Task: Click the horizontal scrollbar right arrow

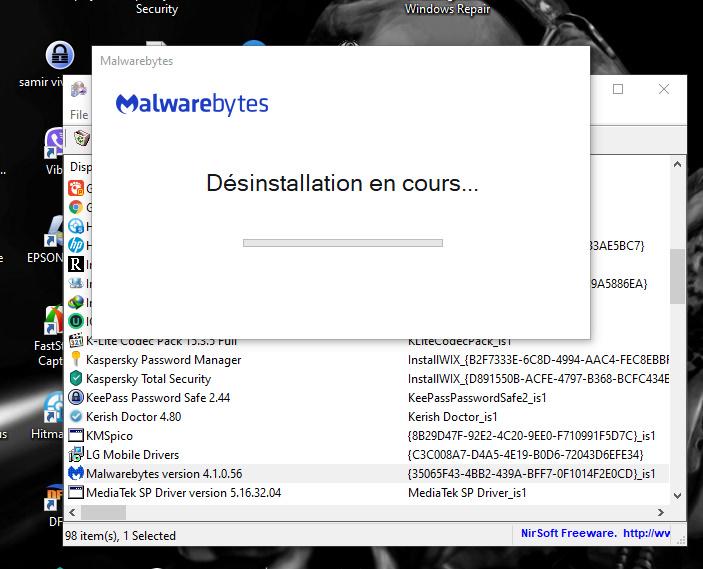Action: 661,512
